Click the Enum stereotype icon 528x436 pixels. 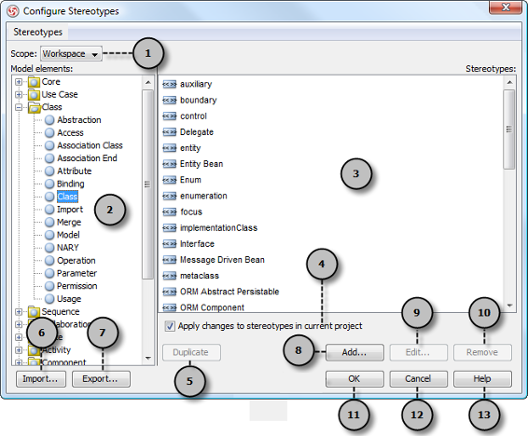click(169, 180)
